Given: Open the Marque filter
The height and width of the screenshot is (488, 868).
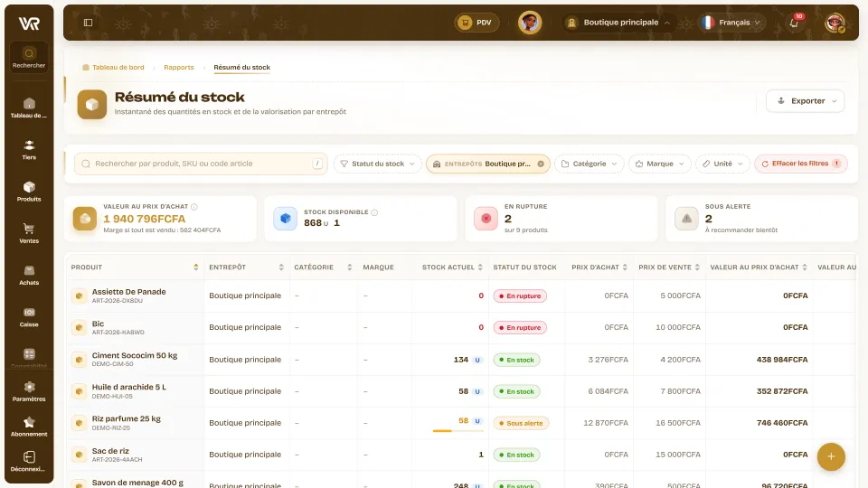Looking at the screenshot, I should coord(660,164).
